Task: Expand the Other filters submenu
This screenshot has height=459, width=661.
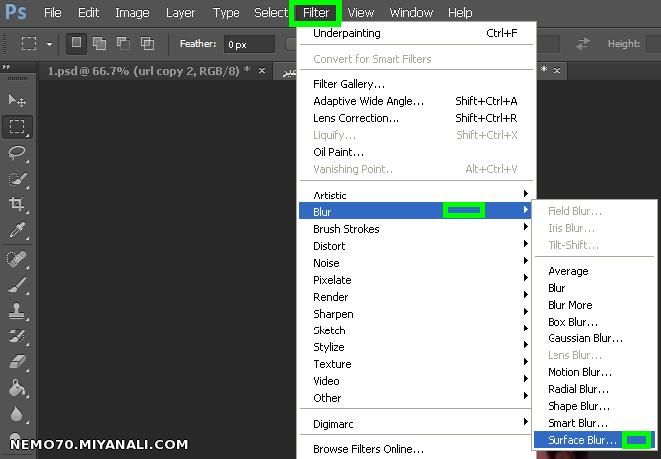Action: 415,397
